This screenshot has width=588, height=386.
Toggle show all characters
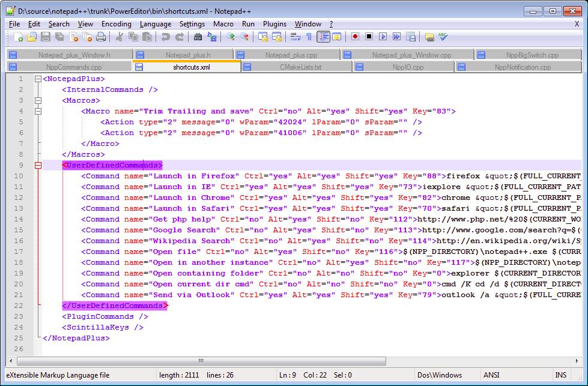click(x=309, y=37)
